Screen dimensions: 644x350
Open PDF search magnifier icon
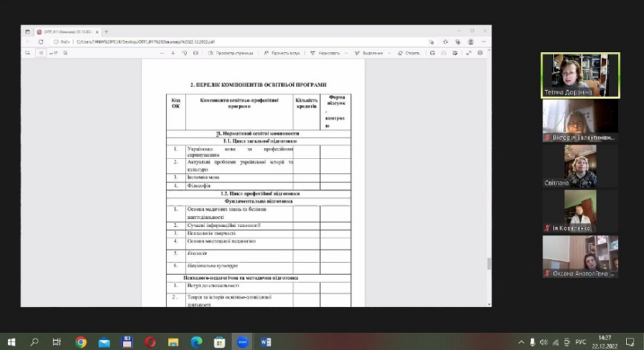pos(64,53)
